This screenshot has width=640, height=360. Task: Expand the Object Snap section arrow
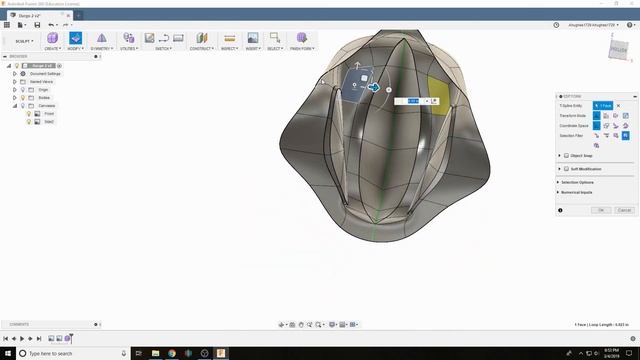(559, 156)
